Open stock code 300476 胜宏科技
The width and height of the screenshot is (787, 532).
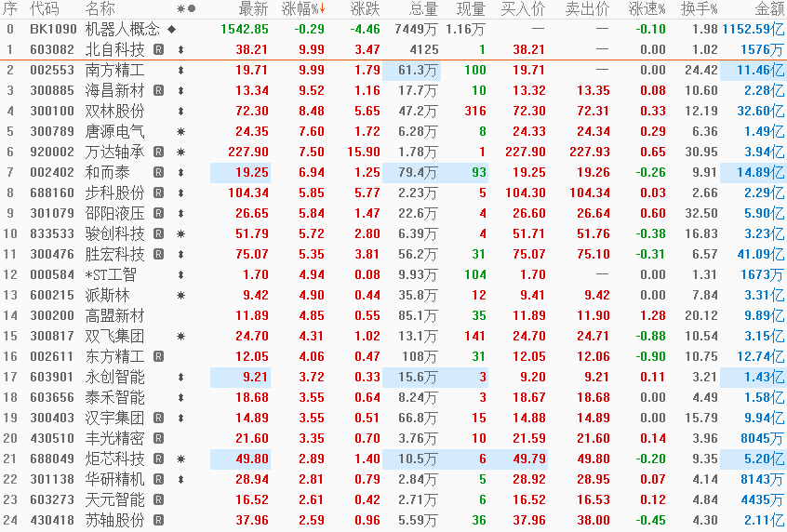pos(50,254)
